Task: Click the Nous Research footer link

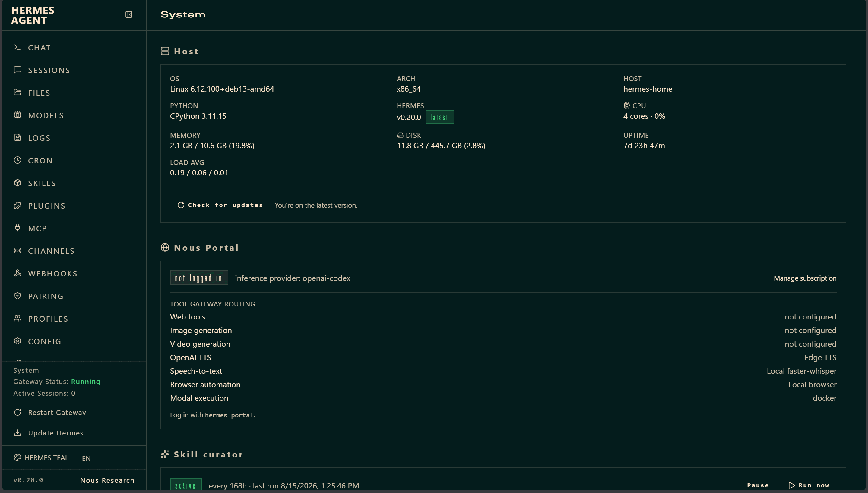Action: tap(107, 480)
